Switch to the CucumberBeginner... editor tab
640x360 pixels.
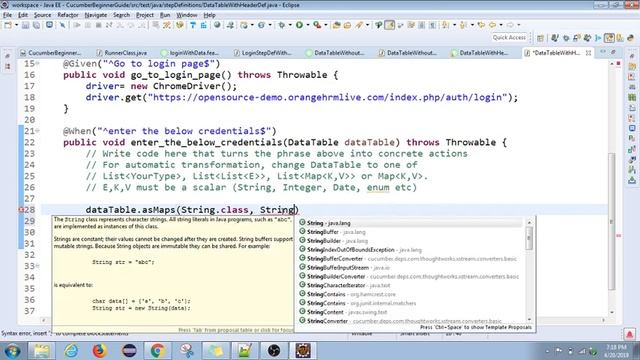tap(50, 53)
